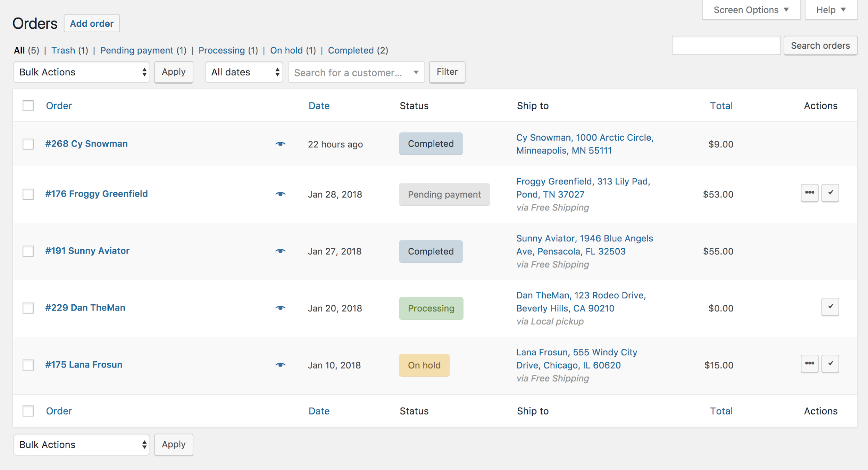
Task: Filter by Processing orders
Action: (222, 50)
